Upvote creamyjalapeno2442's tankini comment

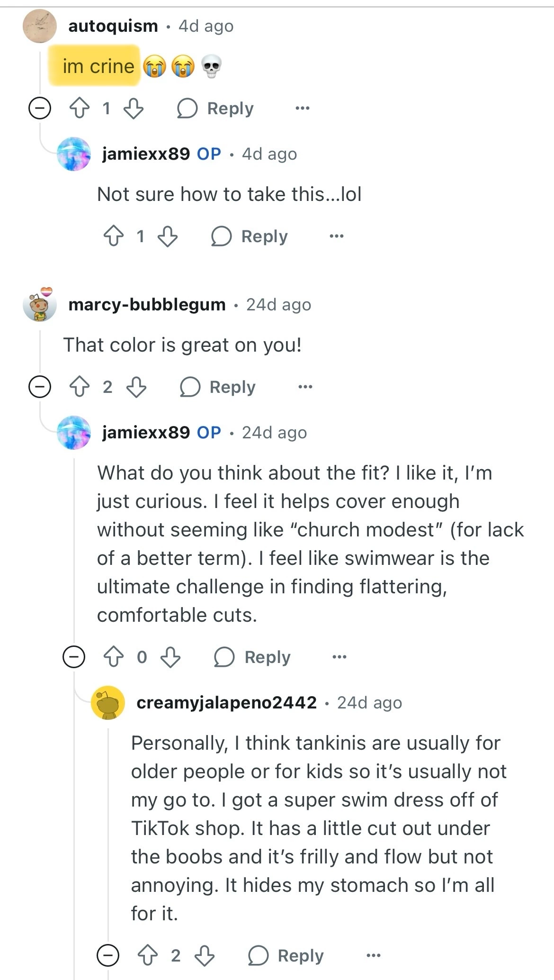tap(147, 956)
